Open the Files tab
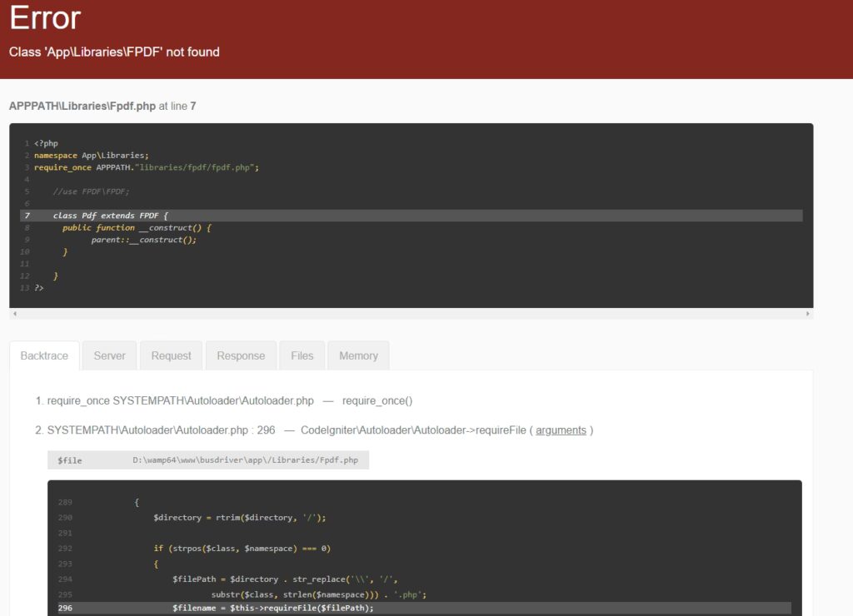This screenshot has height=616, width=853. point(302,355)
